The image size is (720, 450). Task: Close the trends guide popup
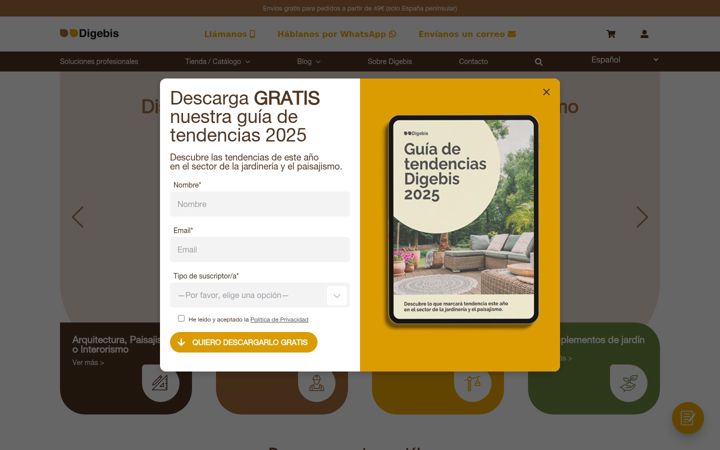pyautogui.click(x=546, y=92)
